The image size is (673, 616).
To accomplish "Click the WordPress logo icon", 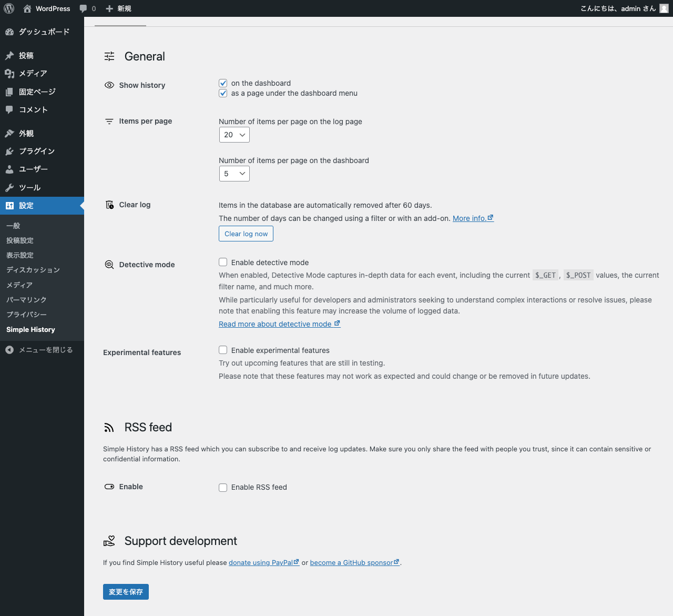I will coord(9,8).
